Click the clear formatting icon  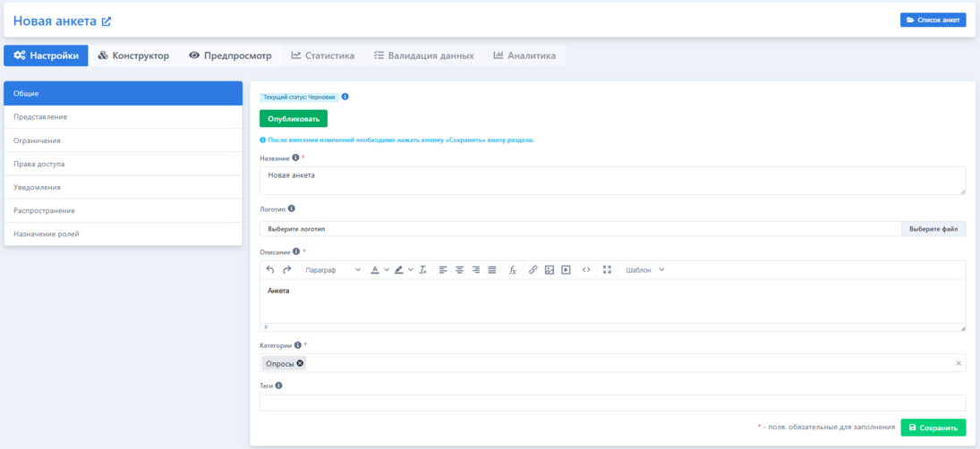pos(423,270)
